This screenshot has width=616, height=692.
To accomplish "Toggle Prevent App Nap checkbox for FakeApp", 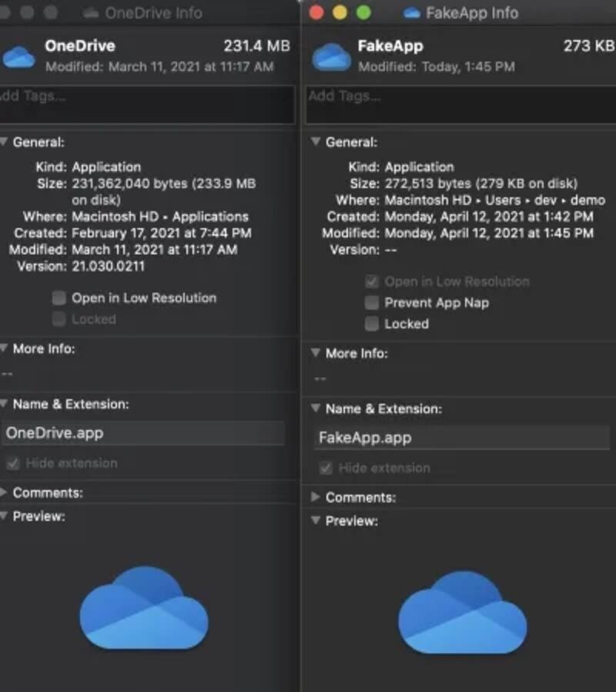I will pos(372,303).
